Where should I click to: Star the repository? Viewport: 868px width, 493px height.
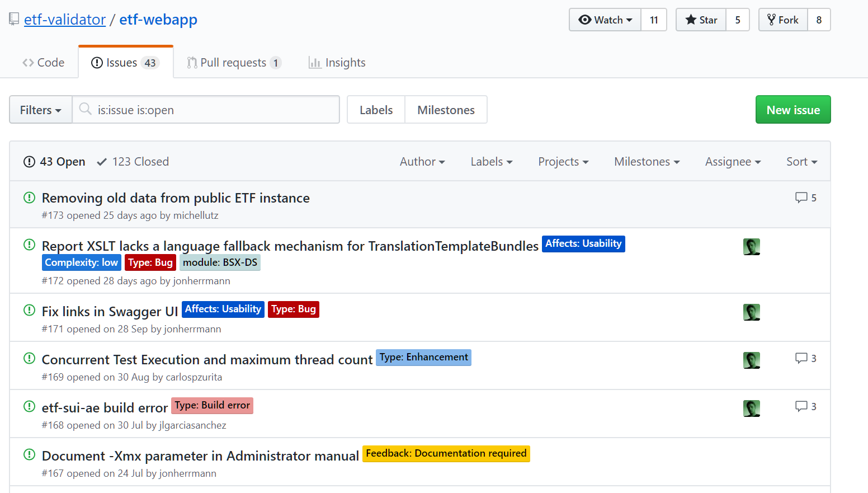[x=701, y=20]
